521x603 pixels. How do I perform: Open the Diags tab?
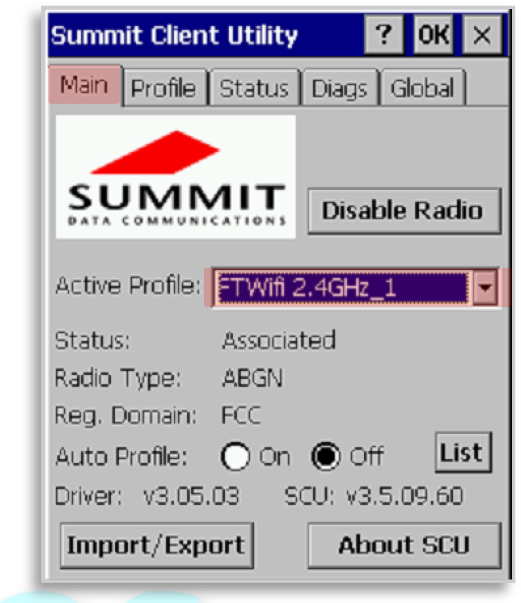click(x=340, y=87)
